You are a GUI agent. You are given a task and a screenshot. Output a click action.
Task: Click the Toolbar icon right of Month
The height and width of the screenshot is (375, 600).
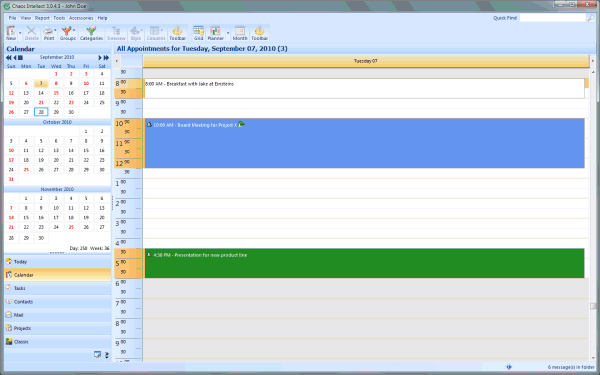click(x=259, y=33)
